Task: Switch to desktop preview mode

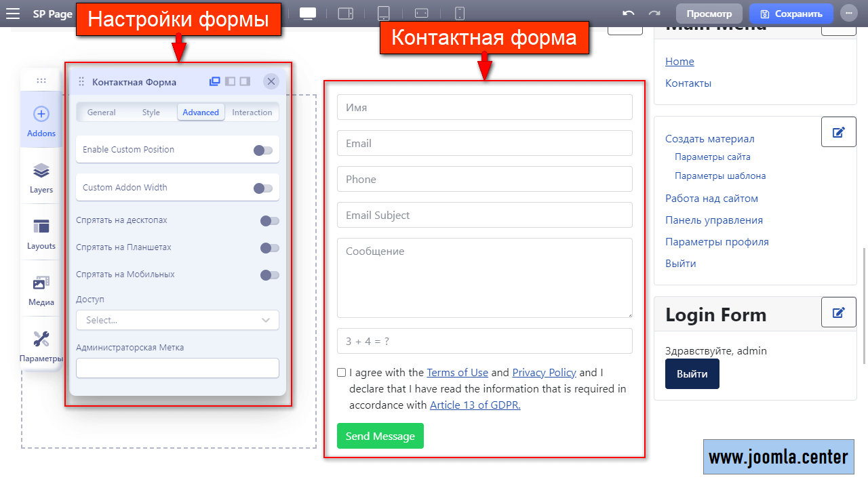Action: pyautogui.click(x=308, y=14)
